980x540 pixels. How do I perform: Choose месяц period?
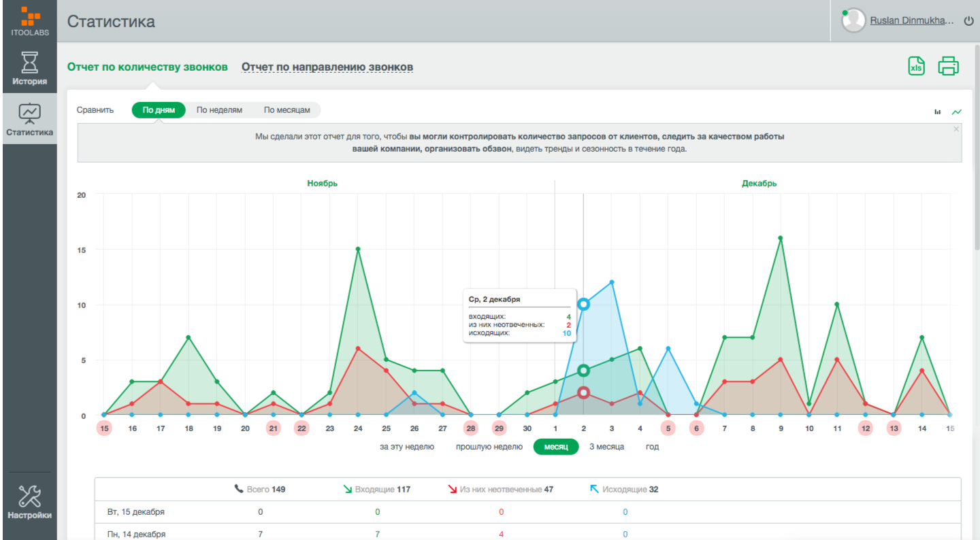(556, 447)
